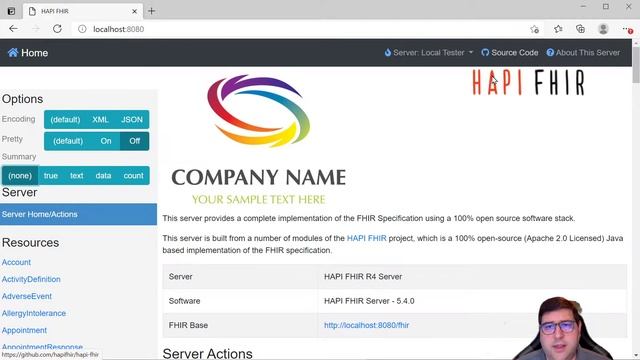The height and width of the screenshot is (360, 640).
Task: Open the tab actions icon at top left
Action: [11, 11]
